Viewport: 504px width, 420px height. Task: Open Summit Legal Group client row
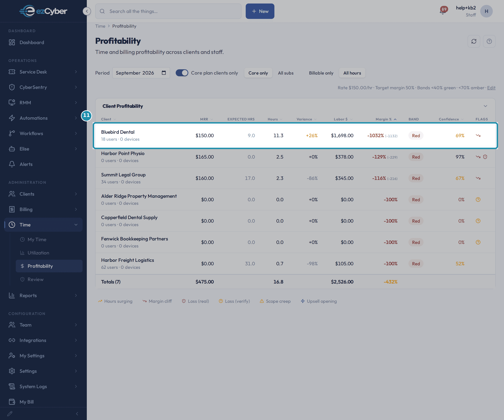[295, 178]
